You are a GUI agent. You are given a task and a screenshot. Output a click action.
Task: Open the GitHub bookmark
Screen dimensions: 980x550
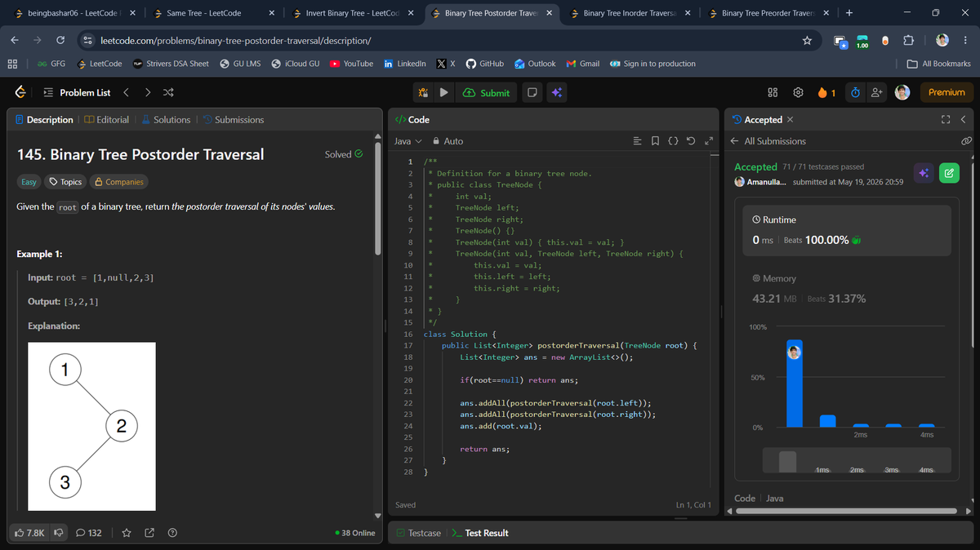[x=484, y=64]
